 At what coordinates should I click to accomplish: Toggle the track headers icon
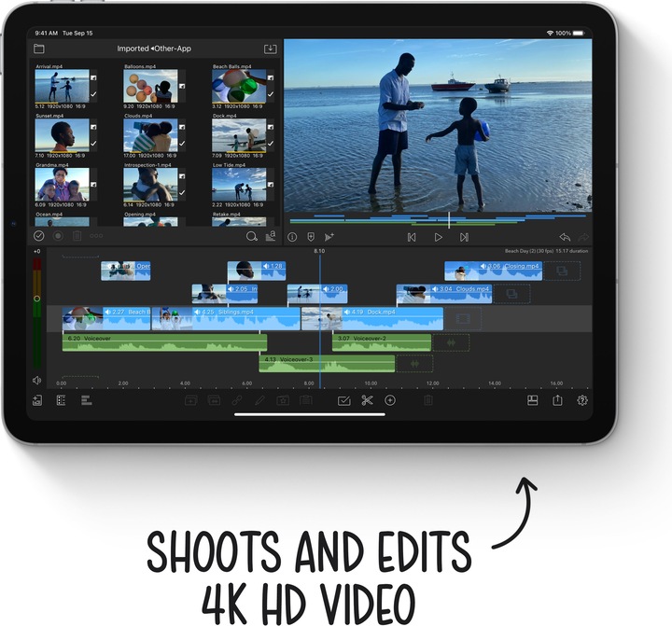(x=61, y=400)
